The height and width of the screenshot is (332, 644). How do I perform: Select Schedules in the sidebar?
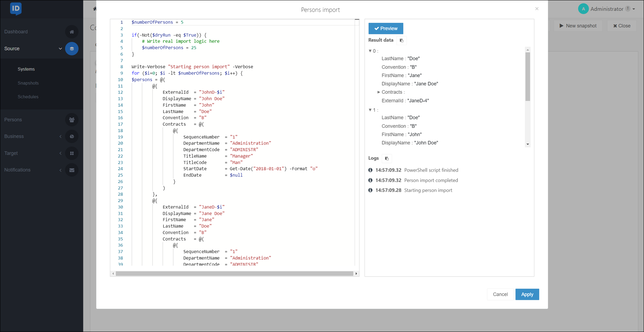pos(28,97)
